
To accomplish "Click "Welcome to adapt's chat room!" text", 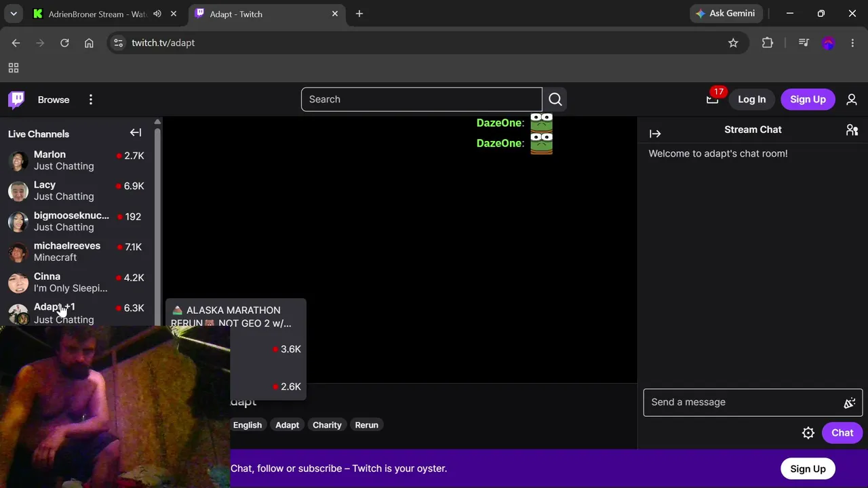I will coord(718,154).
